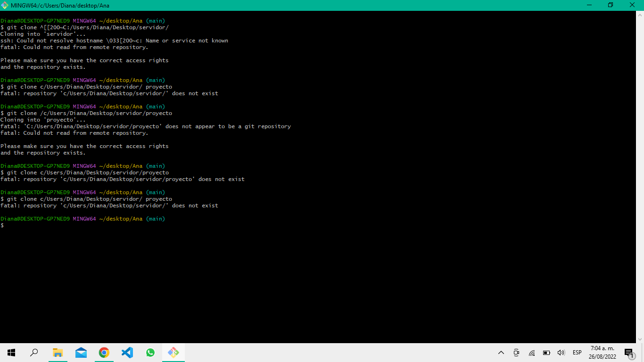Open the network connections tray icon
This screenshot has width=644, height=362.
pyautogui.click(x=531, y=353)
